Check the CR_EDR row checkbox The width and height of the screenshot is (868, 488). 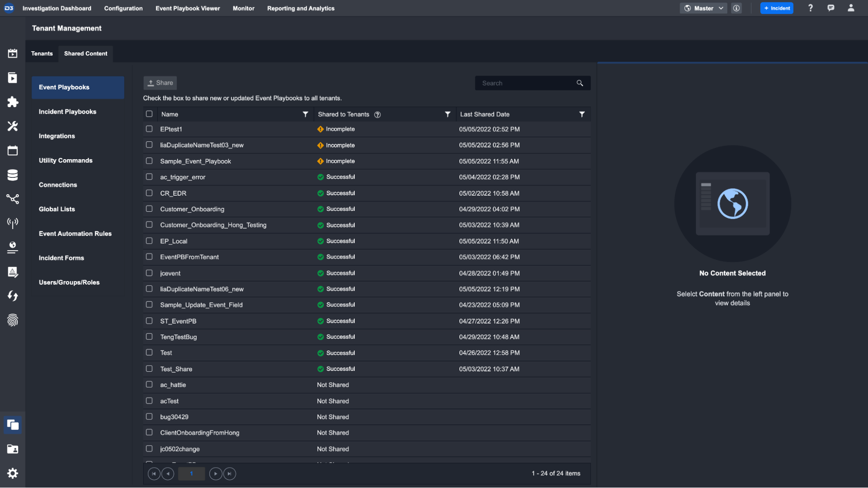[x=149, y=193]
